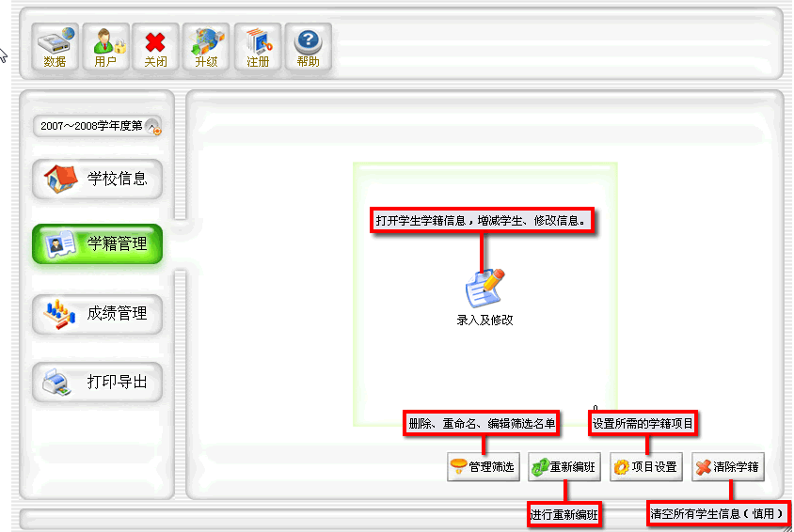Expand the 2007~2008学年度 term selector
The width and height of the screenshot is (794, 532).
[97, 126]
